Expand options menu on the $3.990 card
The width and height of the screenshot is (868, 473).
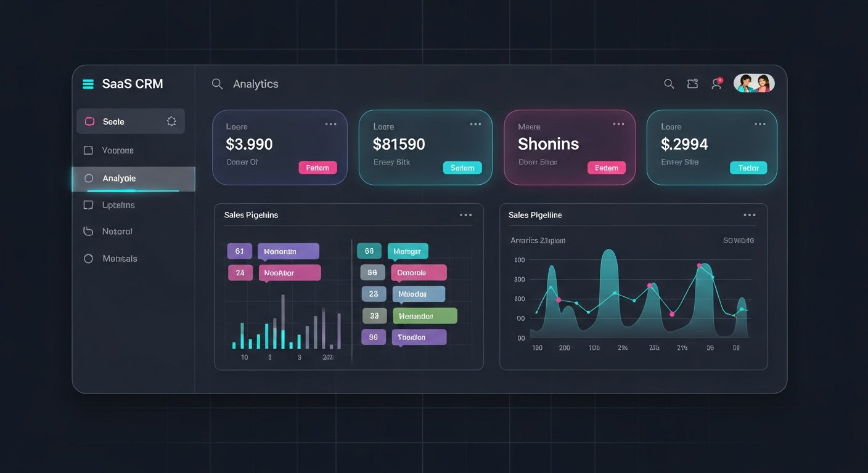pyautogui.click(x=331, y=124)
